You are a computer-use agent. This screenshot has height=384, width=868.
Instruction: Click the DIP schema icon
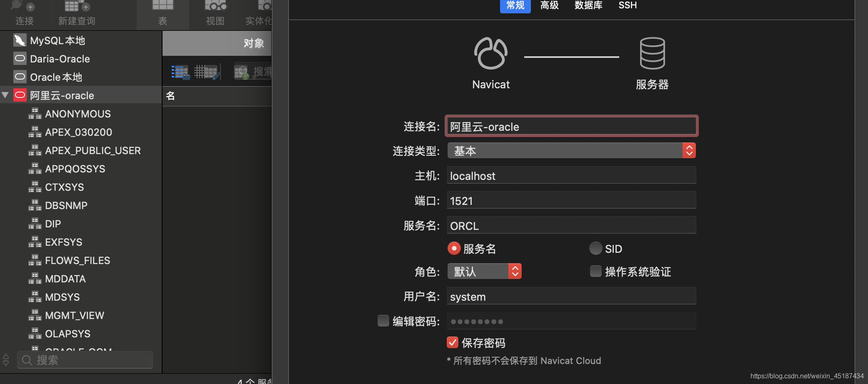click(35, 224)
